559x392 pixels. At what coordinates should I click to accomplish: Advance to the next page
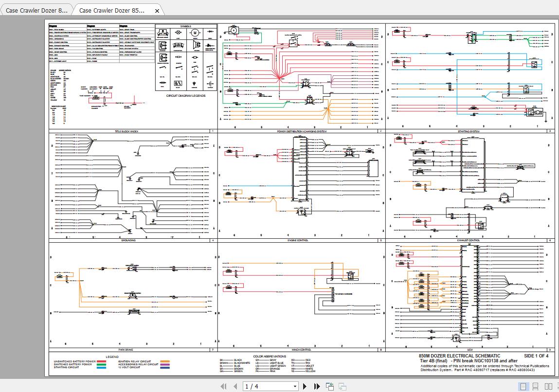pos(305,387)
